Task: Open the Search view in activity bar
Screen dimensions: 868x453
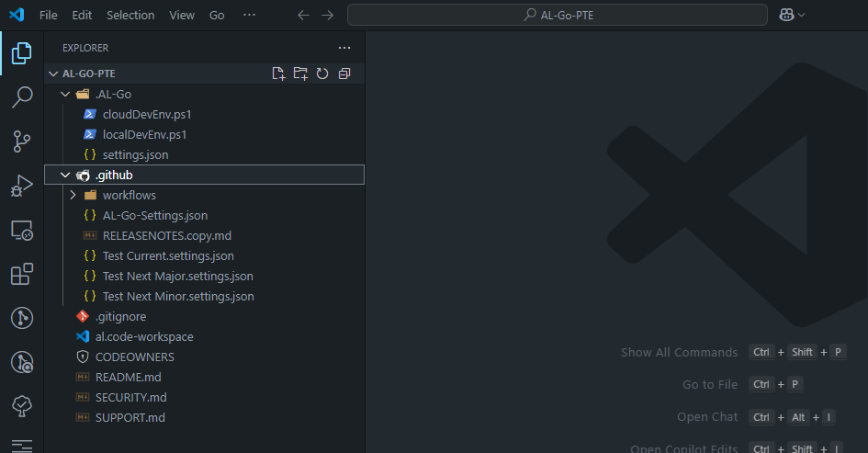Action: click(x=22, y=96)
